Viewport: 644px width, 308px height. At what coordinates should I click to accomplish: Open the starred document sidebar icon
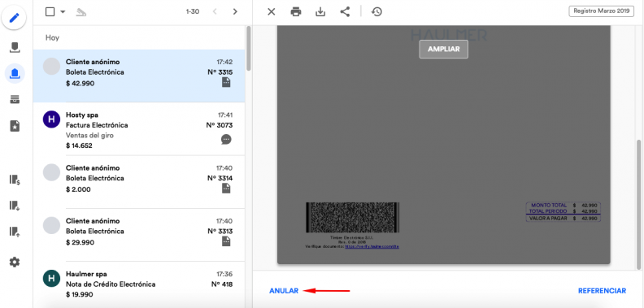[15, 126]
